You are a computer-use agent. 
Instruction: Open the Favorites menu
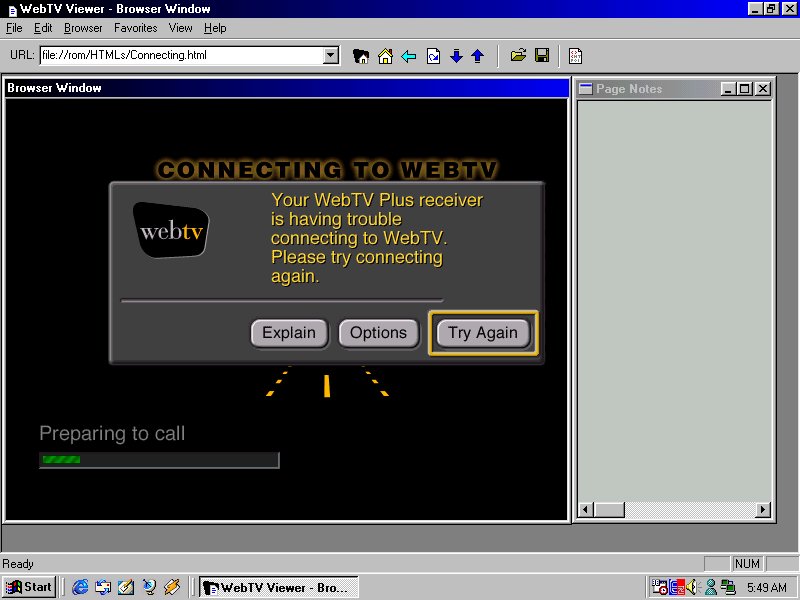click(135, 28)
